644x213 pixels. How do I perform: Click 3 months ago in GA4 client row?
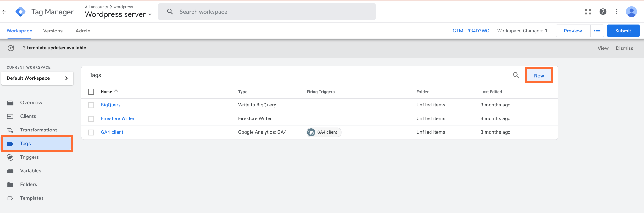(495, 132)
